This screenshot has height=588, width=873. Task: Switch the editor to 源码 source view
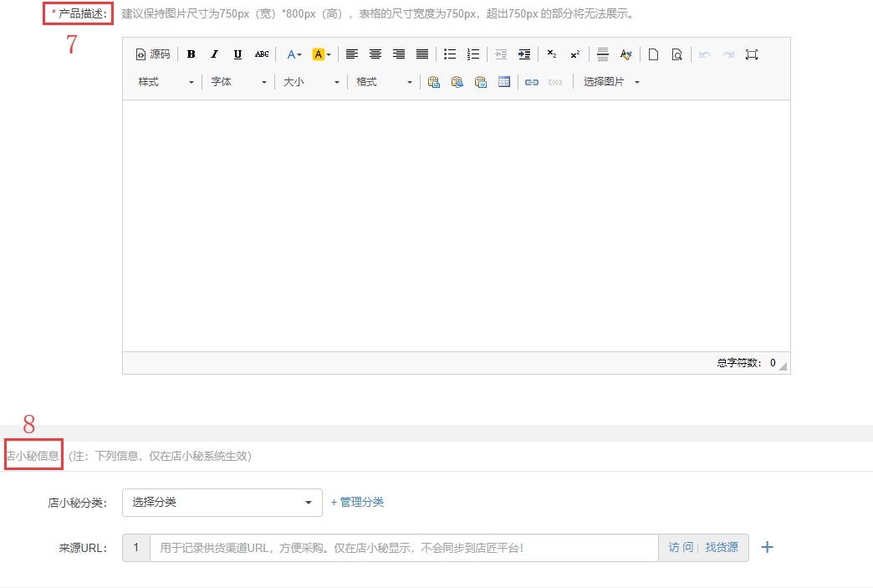tap(152, 54)
